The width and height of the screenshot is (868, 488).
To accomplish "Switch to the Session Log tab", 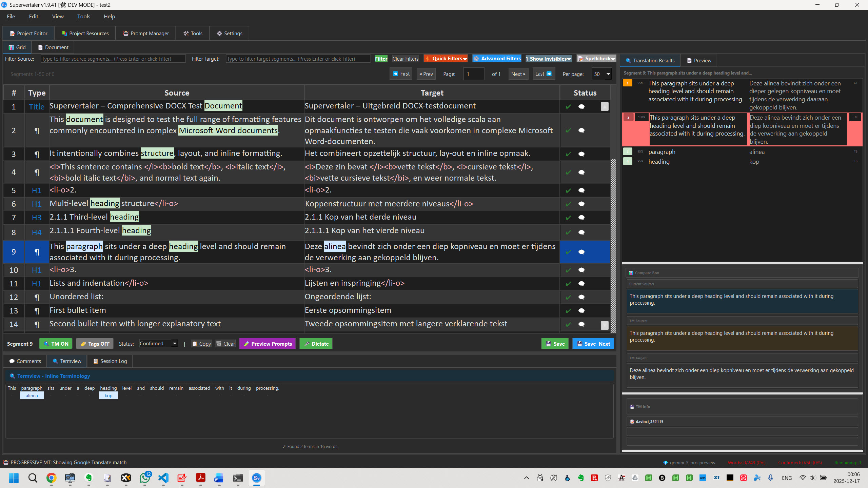I will point(110,361).
